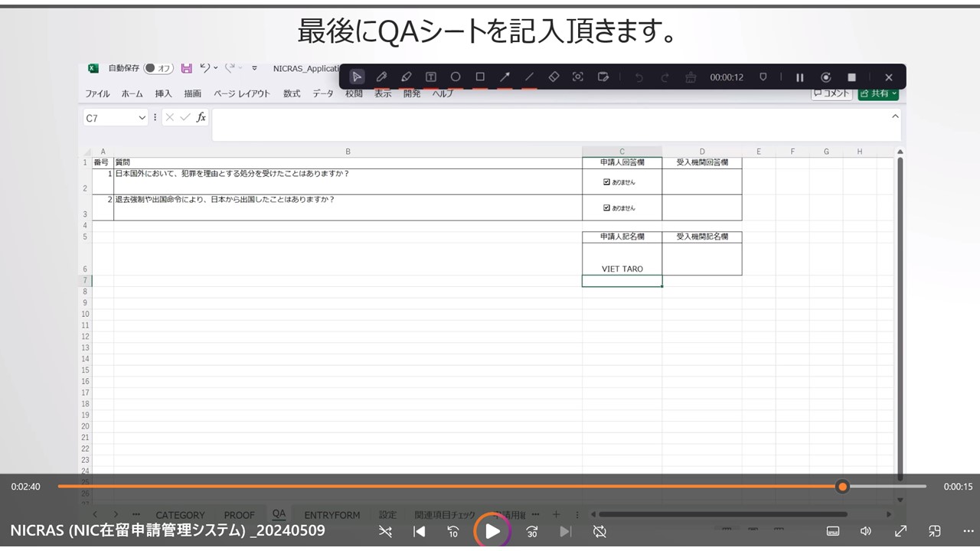
Task: Select the pen annotation tool
Action: click(381, 77)
